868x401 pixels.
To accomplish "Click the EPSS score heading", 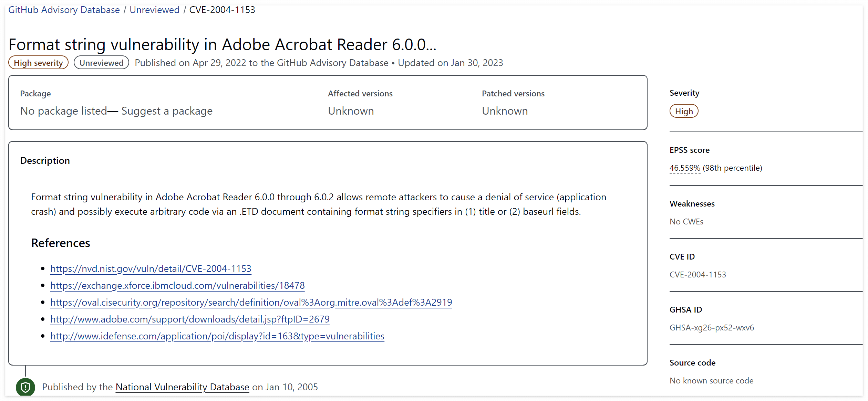I will (689, 150).
